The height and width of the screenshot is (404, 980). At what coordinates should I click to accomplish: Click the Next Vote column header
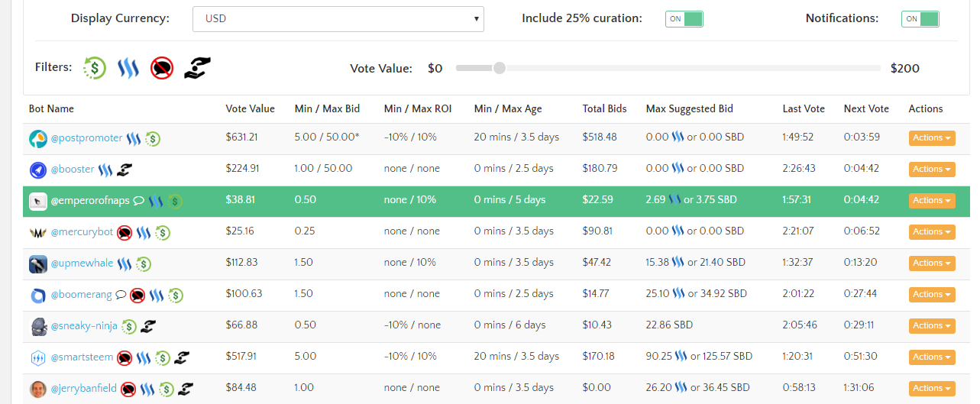(x=866, y=109)
